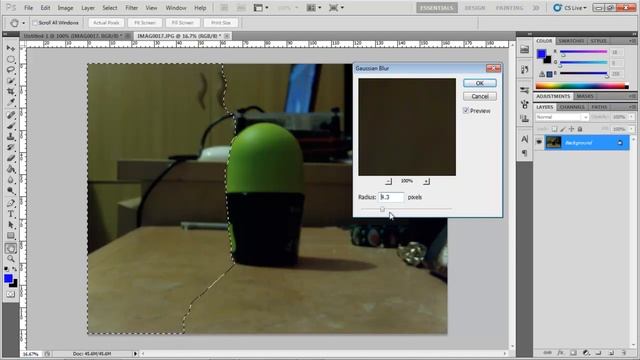Click the Actual Pixels button
The width and height of the screenshot is (640, 360).
coord(106,23)
